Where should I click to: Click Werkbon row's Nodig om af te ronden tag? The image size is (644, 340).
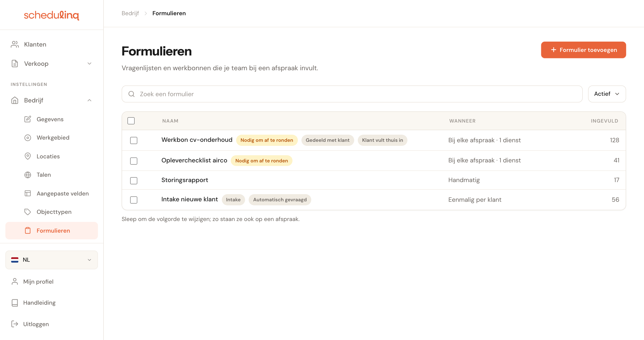click(x=267, y=140)
